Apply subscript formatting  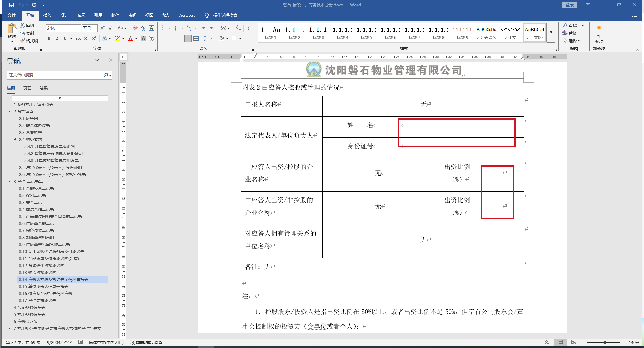point(86,38)
